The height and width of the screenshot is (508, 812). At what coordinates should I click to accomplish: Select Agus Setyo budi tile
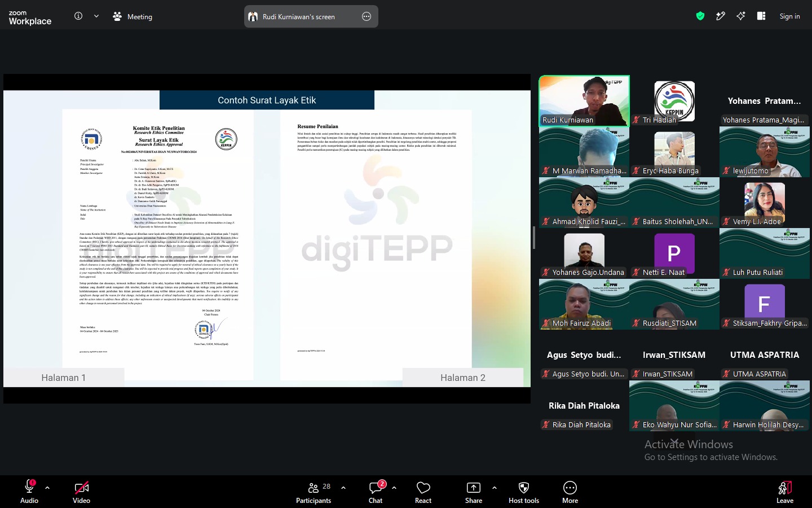tap(584, 355)
